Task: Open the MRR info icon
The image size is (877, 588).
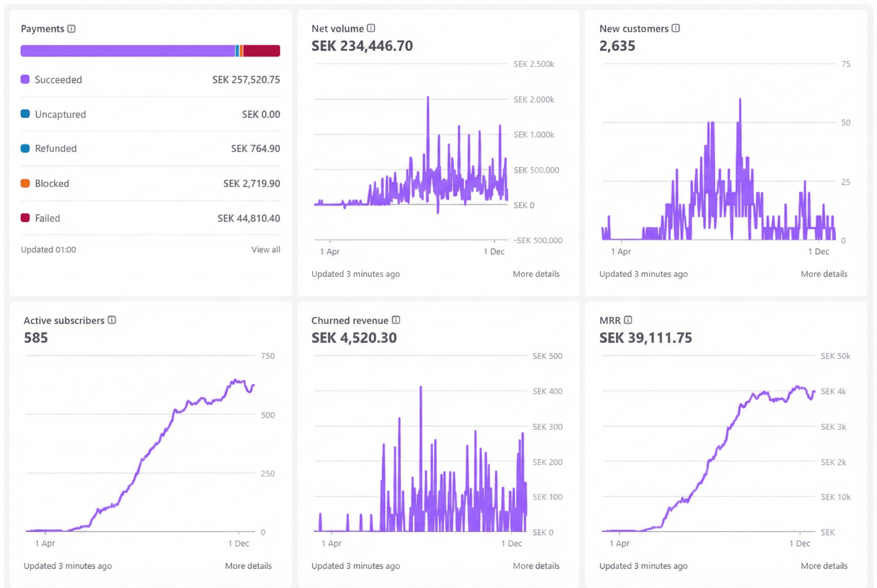Action: (628, 320)
